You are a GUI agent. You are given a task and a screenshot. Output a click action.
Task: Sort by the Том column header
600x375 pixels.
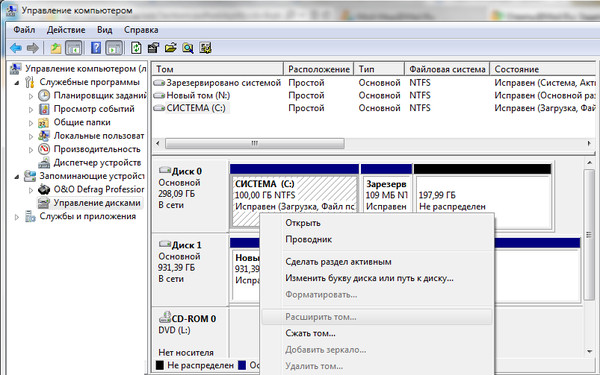click(x=218, y=69)
